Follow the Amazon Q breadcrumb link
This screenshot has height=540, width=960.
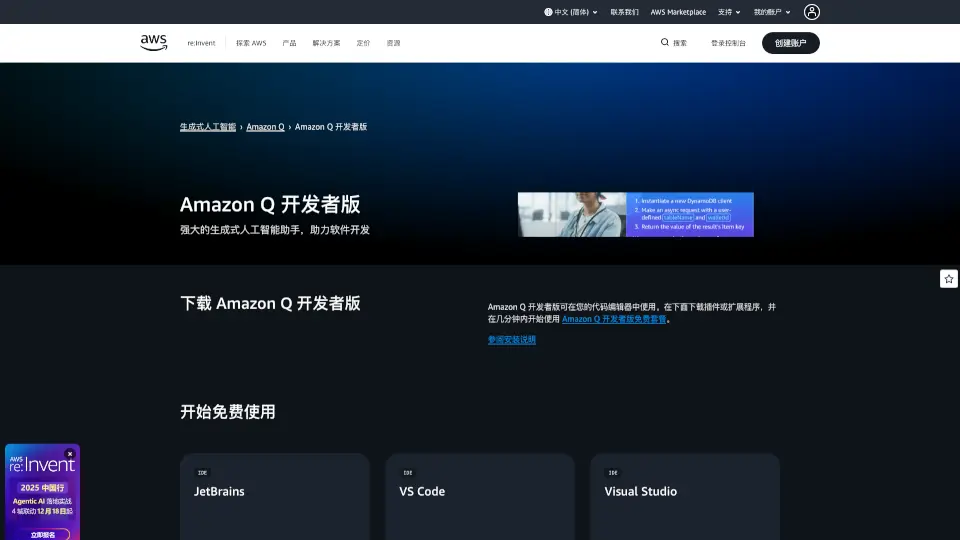[x=265, y=127]
